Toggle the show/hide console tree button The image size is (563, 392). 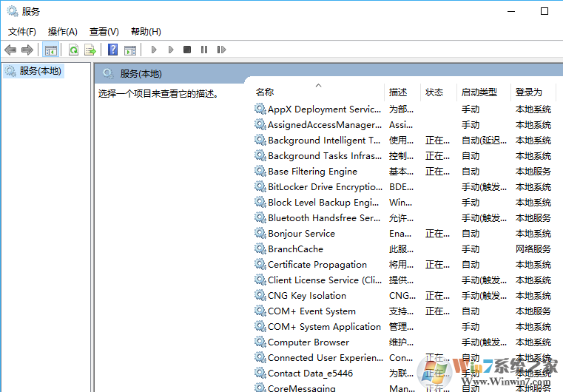click(50, 50)
